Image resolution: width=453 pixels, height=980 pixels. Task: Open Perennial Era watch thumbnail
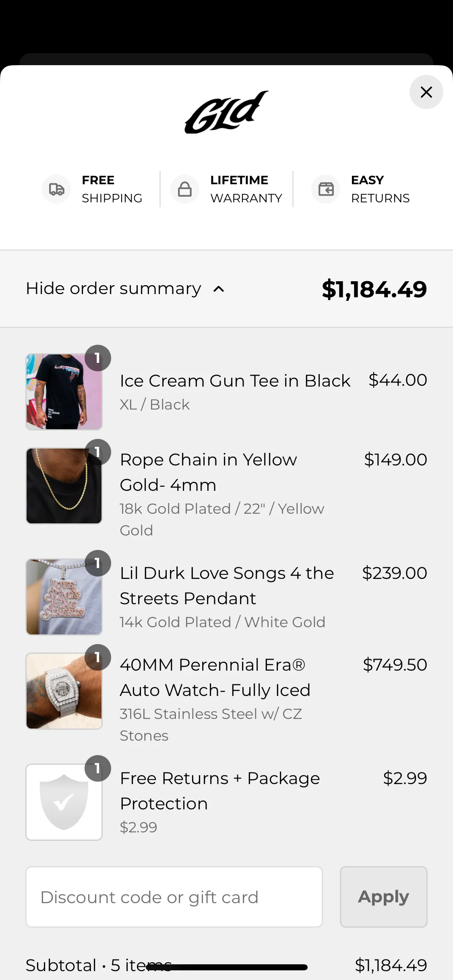pyautogui.click(x=64, y=691)
